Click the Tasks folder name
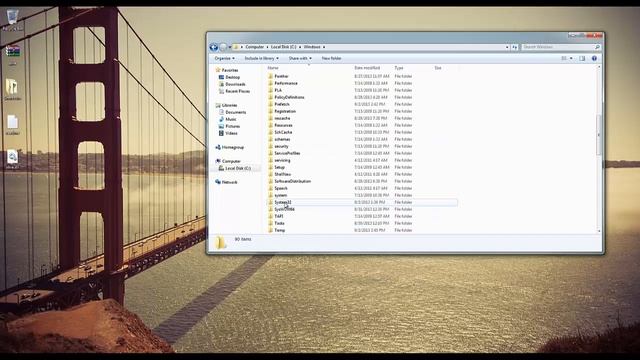The height and width of the screenshot is (360, 640). (x=280, y=223)
